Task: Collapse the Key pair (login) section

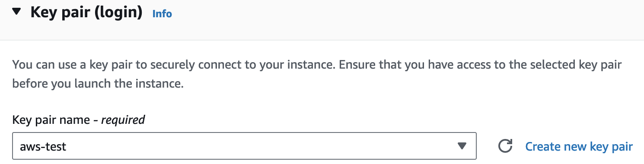Action: pyautogui.click(x=17, y=13)
